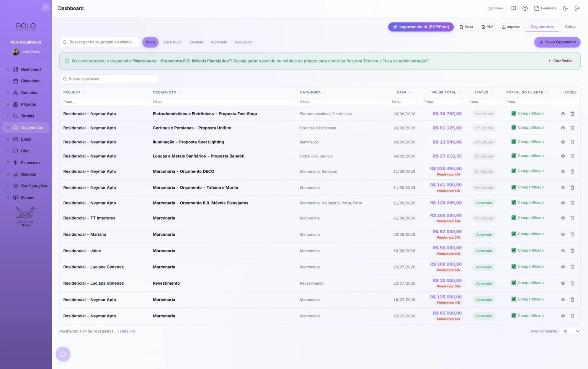View the Residencial Joice Marcenaria budget
The width and height of the screenshot is (588, 369).
click(x=563, y=251)
